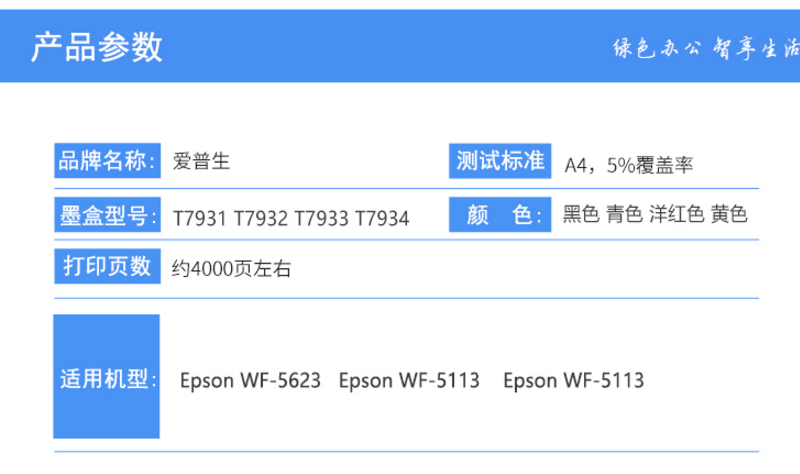The height and width of the screenshot is (474, 800).
Task: Click the brand value 爱普生
Action: (x=202, y=161)
